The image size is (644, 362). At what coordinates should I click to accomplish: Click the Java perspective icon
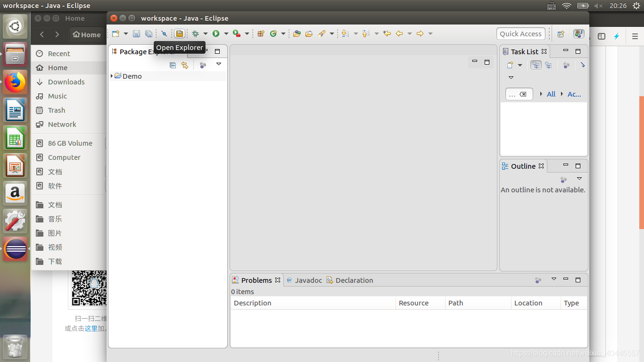(x=578, y=33)
